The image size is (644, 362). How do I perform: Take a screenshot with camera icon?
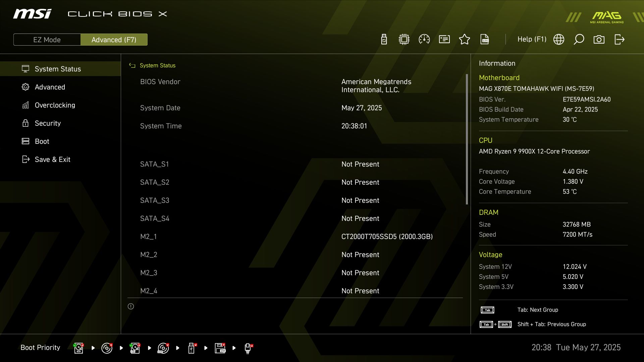(x=599, y=40)
